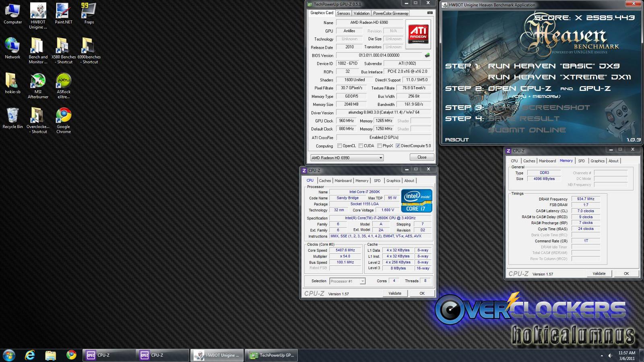
Task: Open 6990benches shortcut folder
Action: (x=89, y=51)
